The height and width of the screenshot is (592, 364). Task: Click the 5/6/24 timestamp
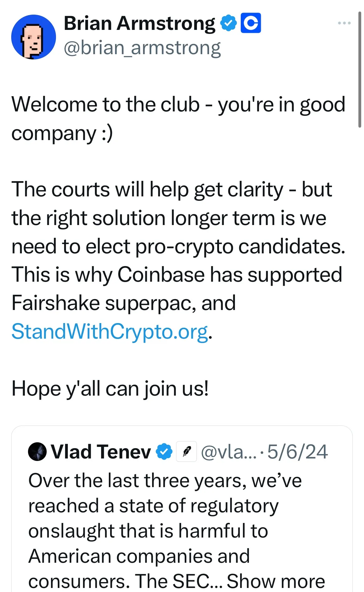297,451
